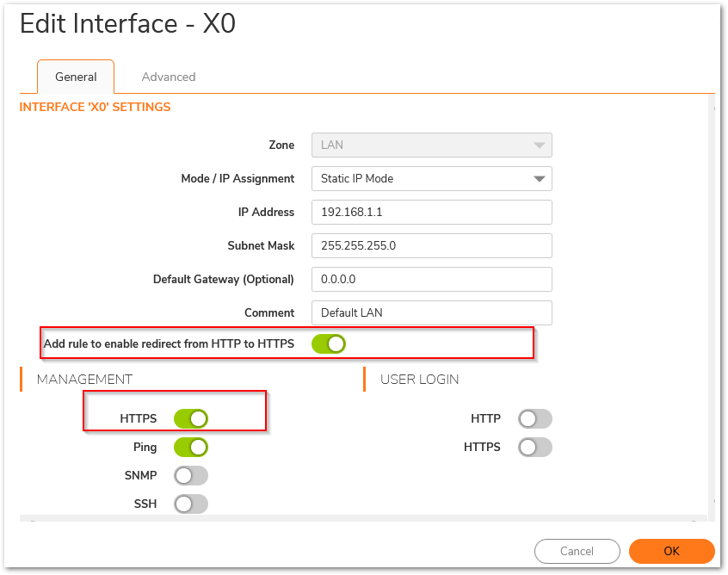
Task: Confirm changes with the OK button
Action: (671, 551)
